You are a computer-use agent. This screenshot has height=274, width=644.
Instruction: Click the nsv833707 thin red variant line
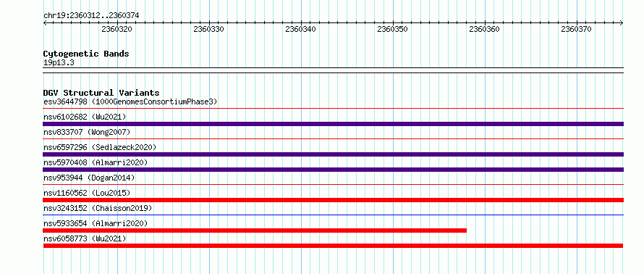tap(333, 139)
